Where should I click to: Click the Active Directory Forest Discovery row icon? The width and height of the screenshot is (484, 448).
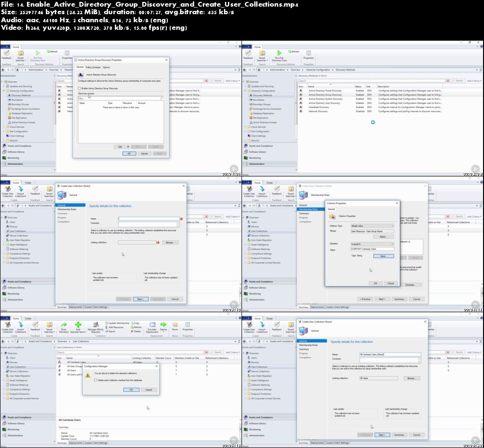[x=301, y=91]
